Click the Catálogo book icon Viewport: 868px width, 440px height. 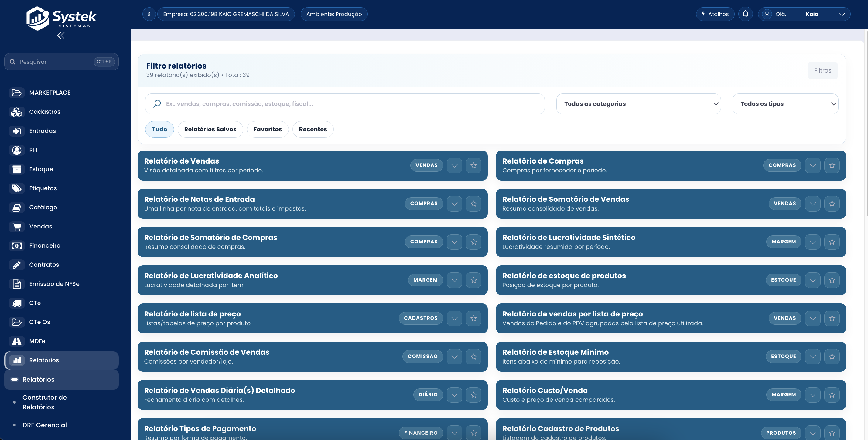(16, 207)
